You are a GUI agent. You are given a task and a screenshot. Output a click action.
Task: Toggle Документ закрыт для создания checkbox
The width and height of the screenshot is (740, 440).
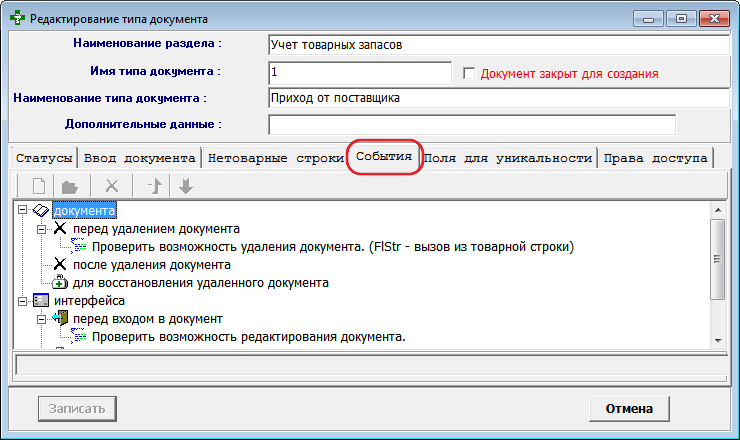pos(469,73)
